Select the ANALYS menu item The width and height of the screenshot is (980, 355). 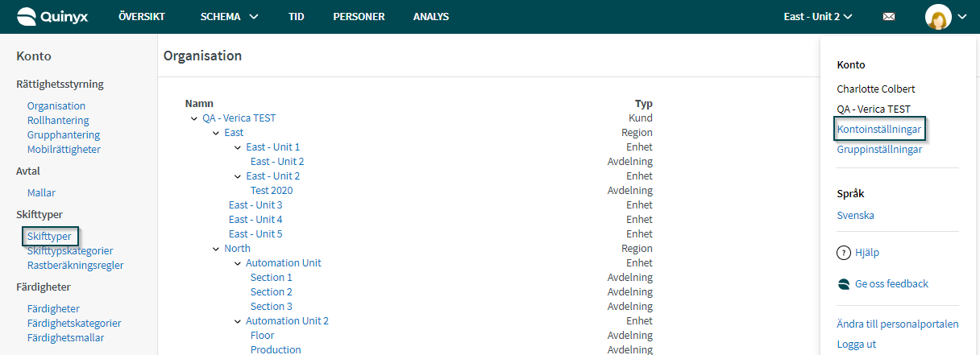click(x=431, y=16)
